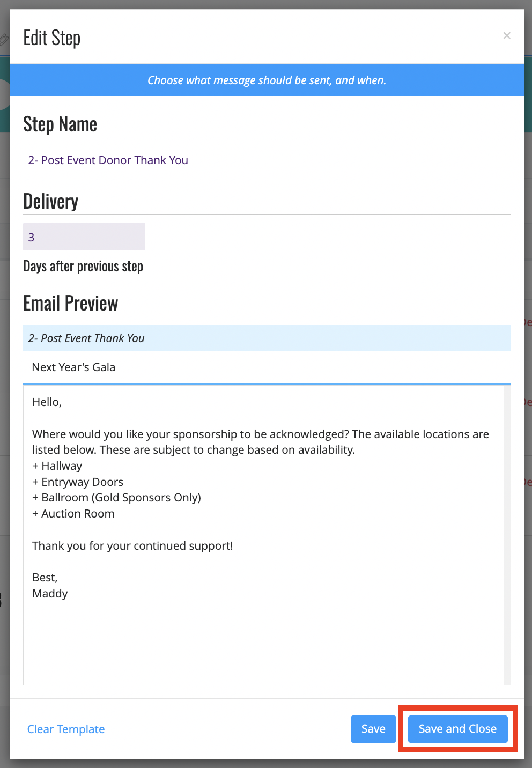Click the 'Days after previous step' label
The height and width of the screenshot is (768, 532).
[83, 267]
